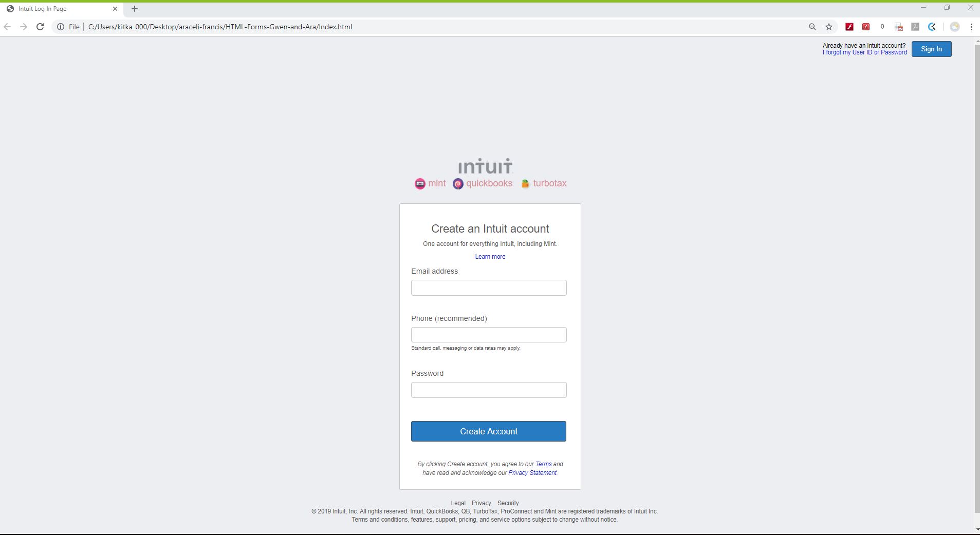Viewport: 980px width, 535px height.
Task: Focus the Password field
Action: (x=489, y=390)
